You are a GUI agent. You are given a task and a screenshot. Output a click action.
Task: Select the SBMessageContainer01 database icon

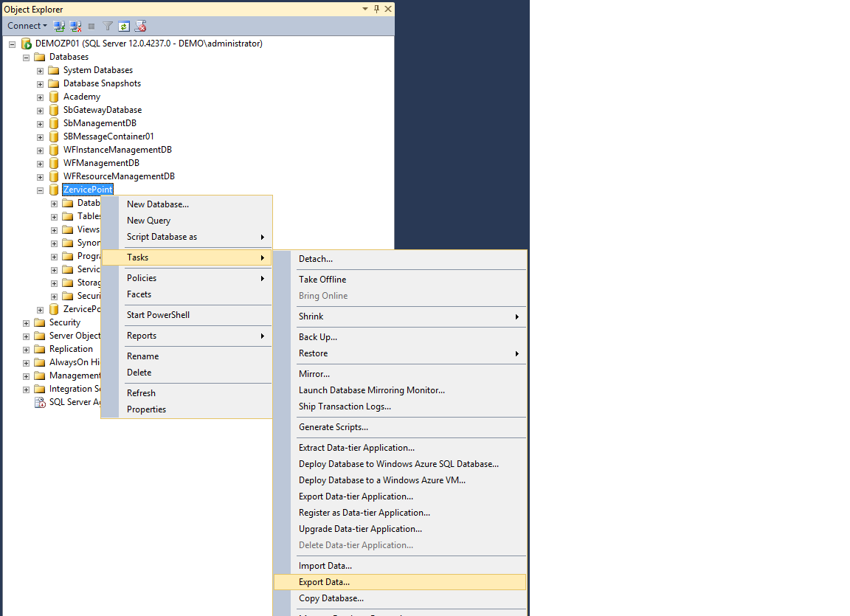53,136
